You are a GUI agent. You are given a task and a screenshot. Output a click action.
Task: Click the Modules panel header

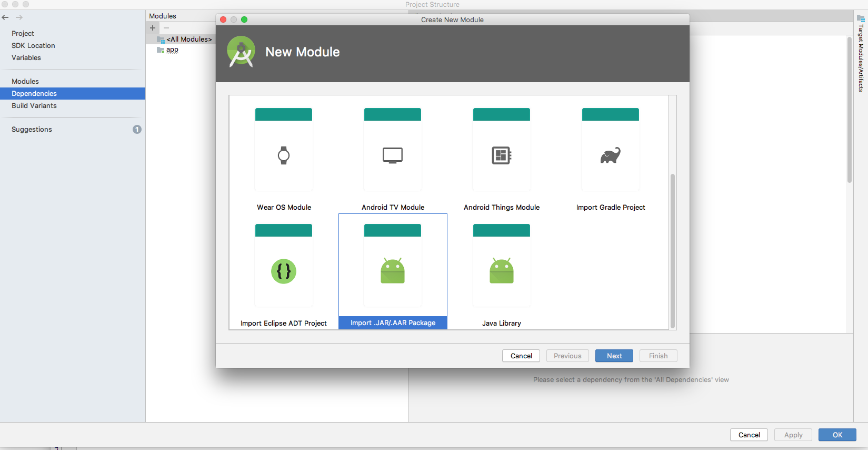163,16
